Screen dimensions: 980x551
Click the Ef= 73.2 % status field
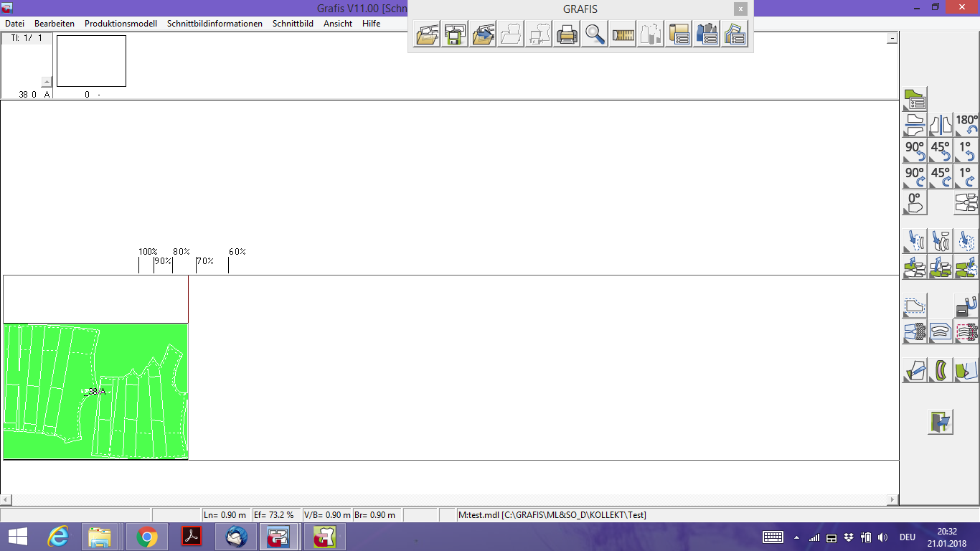(x=276, y=515)
